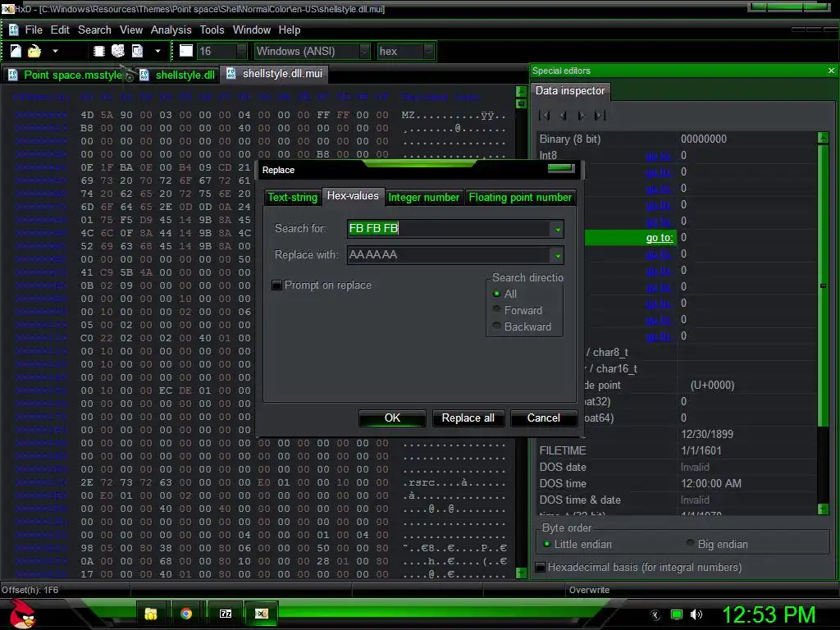This screenshot has width=840, height=630.
Task: Enable Prompt on replace checkbox
Action: pos(277,285)
